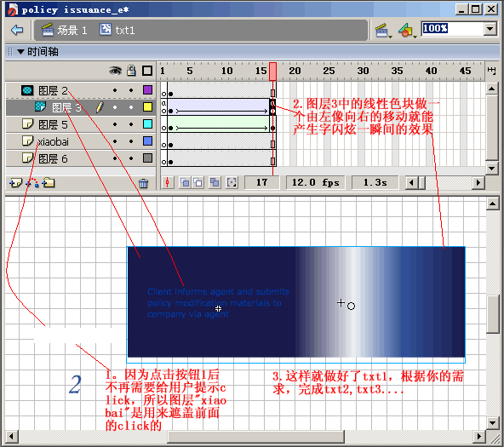Image resolution: width=504 pixels, height=447 pixels.
Task: Open the Edit Symbols shapes menu
Action: (407, 31)
